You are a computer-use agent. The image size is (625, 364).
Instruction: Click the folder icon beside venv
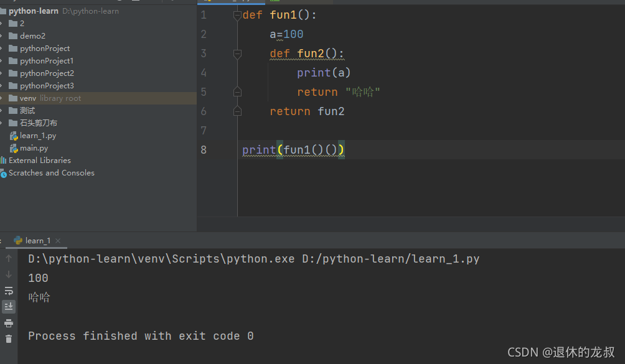click(x=13, y=98)
